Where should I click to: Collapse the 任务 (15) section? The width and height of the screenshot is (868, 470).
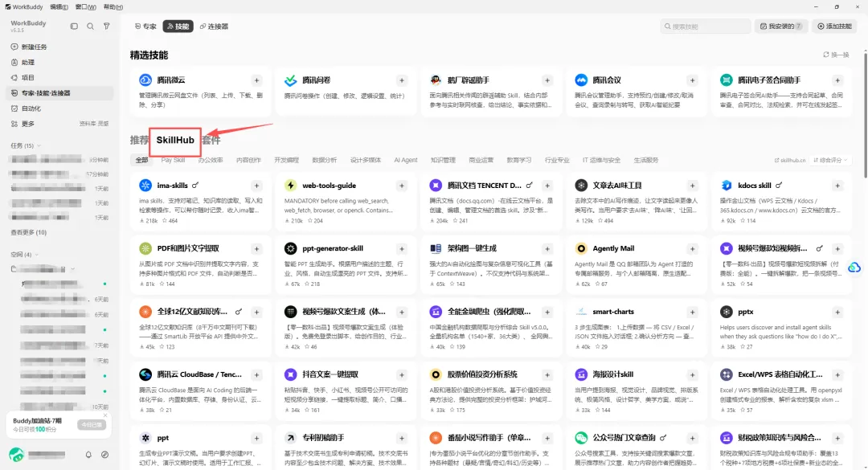coord(39,145)
